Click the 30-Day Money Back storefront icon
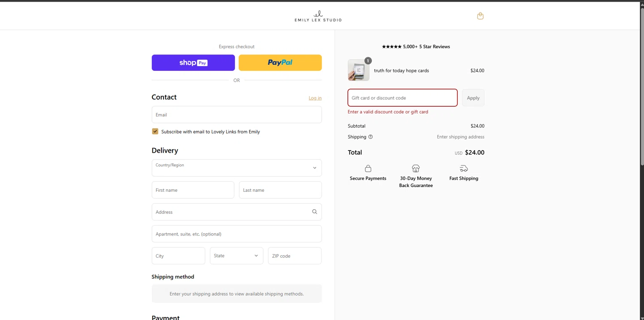Screen dimensions: 644x320 tap(416, 168)
